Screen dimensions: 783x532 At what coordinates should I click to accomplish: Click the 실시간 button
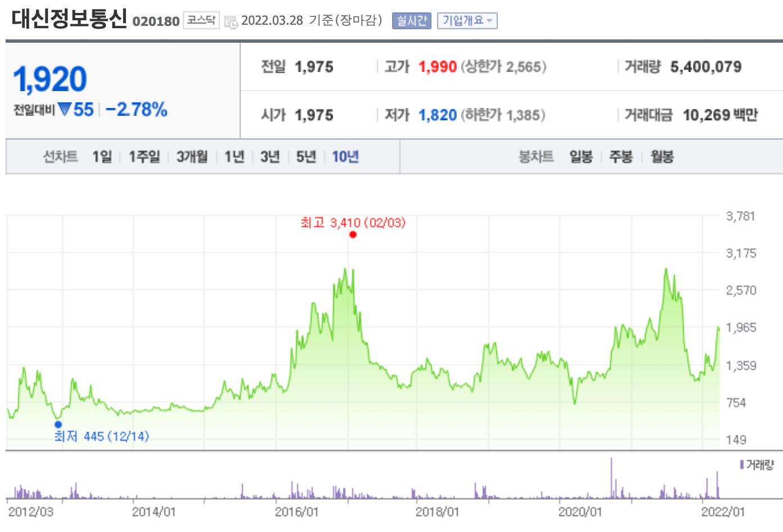412,21
